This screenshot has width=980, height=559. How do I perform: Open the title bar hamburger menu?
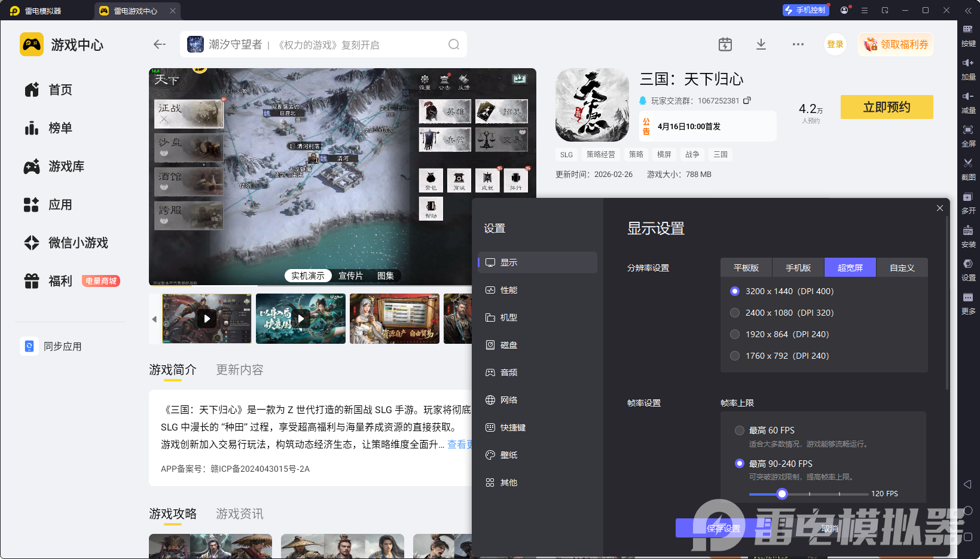pos(865,10)
